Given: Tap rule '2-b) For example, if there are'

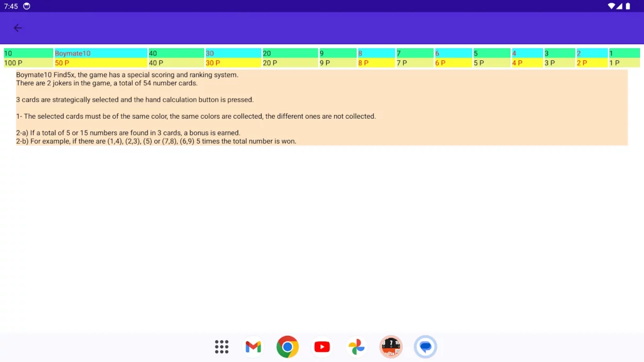Looking at the screenshot, I should (x=156, y=142).
